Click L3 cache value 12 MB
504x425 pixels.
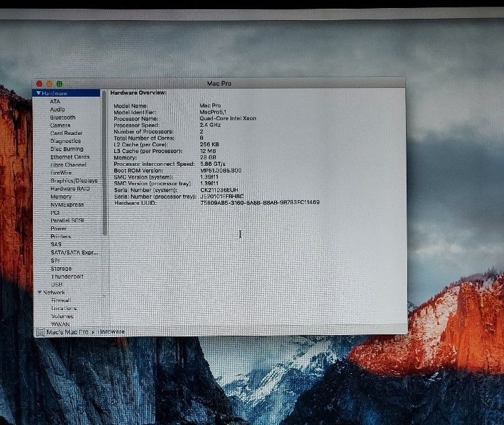click(208, 151)
